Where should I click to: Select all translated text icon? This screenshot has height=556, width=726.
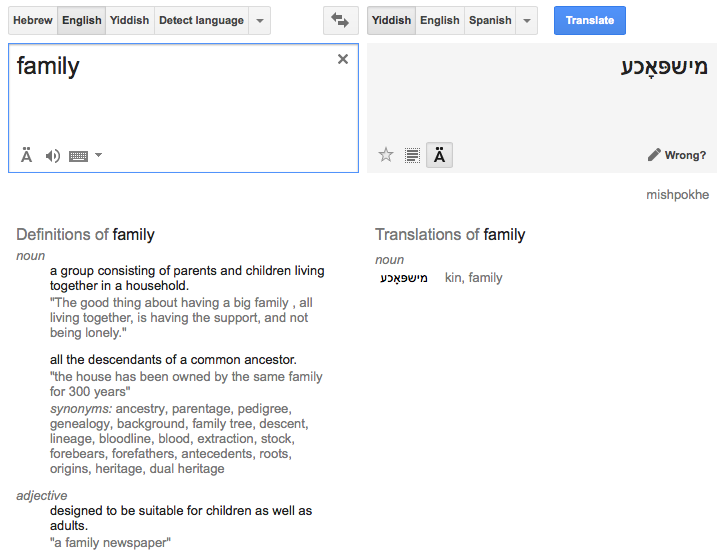point(412,155)
